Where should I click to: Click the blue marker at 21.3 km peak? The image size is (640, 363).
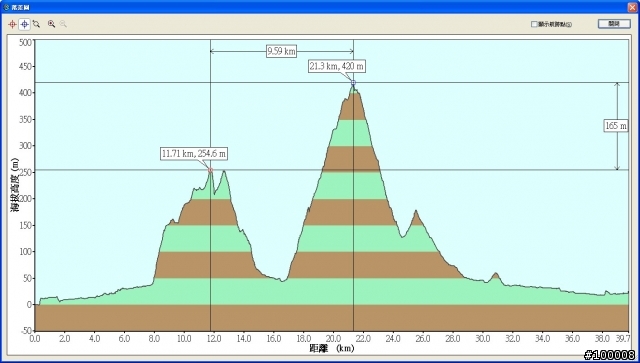(353, 83)
